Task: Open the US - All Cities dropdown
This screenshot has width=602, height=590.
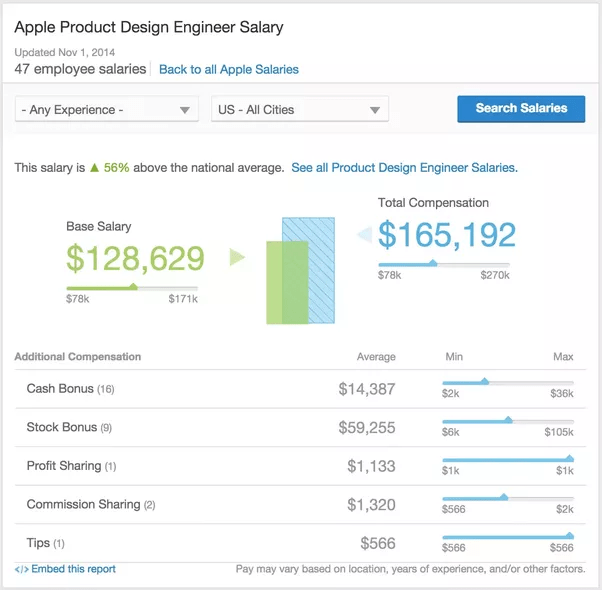Action: 300,109
